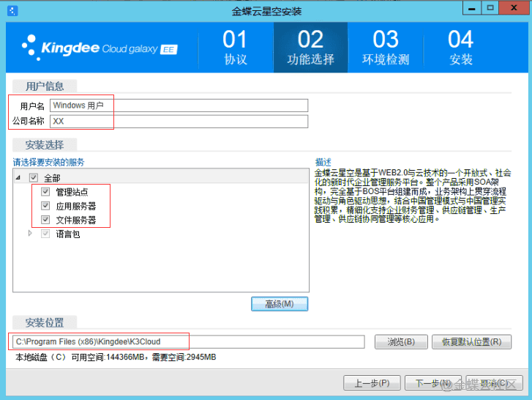Minimize the installer window
Image resolution: width=532 pixels, height=400 pixels.
click(x=471, y=8)
